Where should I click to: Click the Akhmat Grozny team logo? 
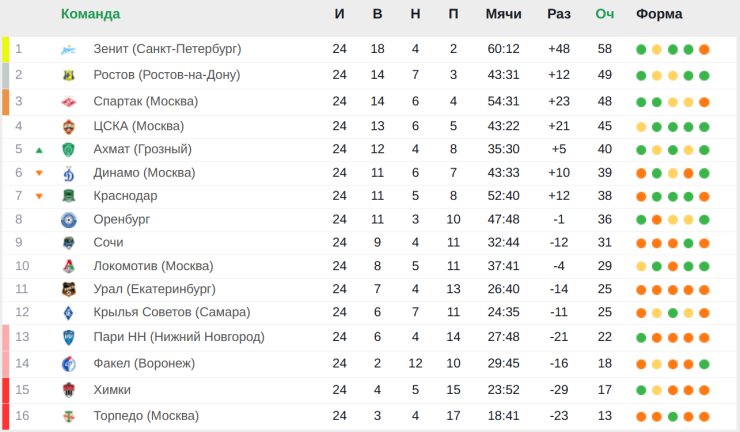pos(68,150)
